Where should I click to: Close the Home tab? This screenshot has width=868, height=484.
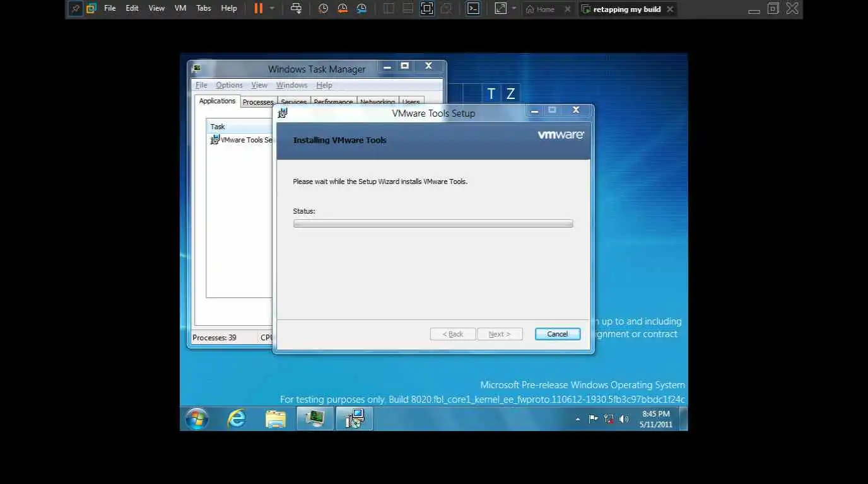(x=568, y=9)
